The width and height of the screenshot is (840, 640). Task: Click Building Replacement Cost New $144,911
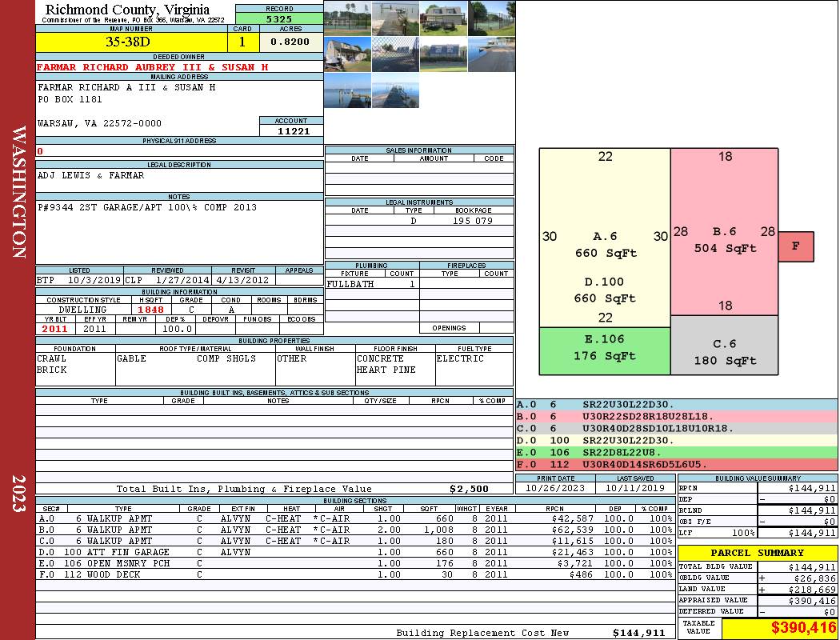pyautogui.click(x=638, y=633)
